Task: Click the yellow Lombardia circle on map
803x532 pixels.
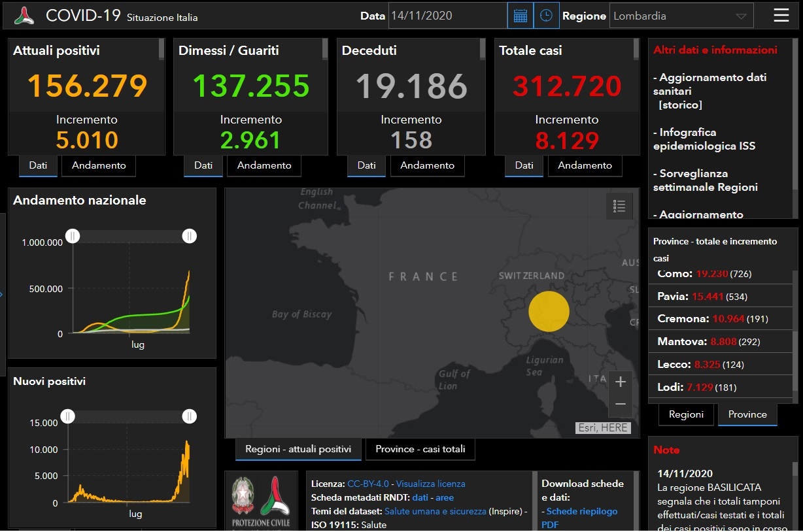Action: point(549,310)
